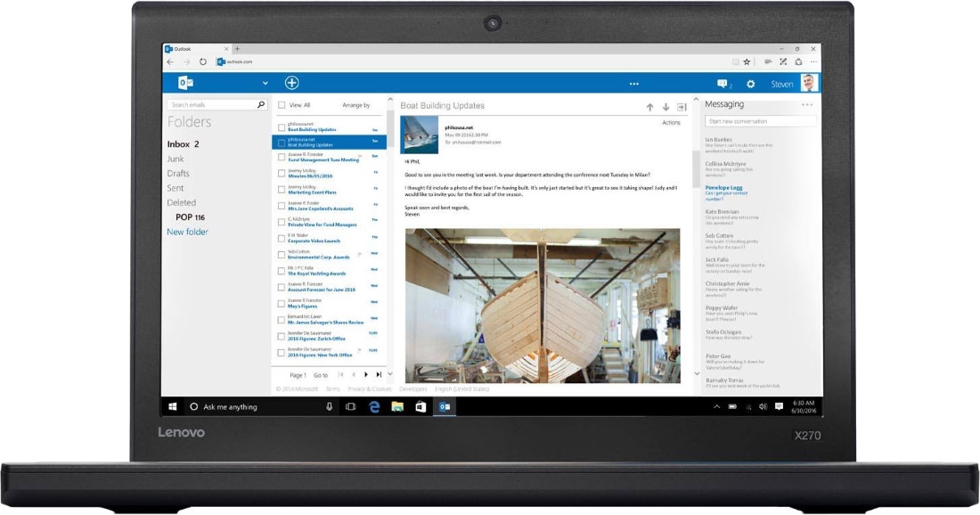Image resolution: width=980 pixels, height=515 pixels.
Task: Tick the View All select checkbox
Action: click(x=282, y=105)
